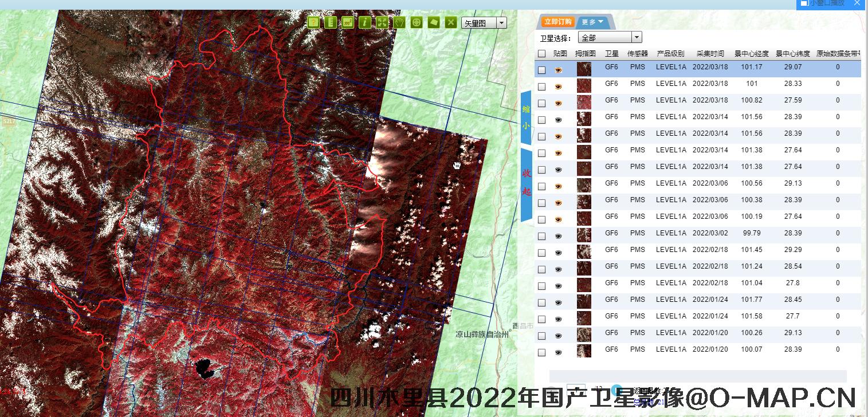Click the 缩小 side tab

point(526,117)
